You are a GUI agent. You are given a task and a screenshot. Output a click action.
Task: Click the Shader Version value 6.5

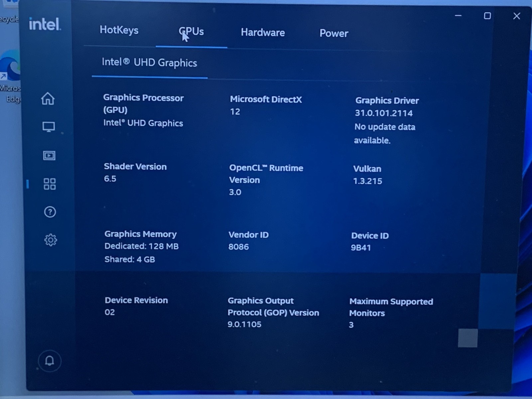point(110,179)
